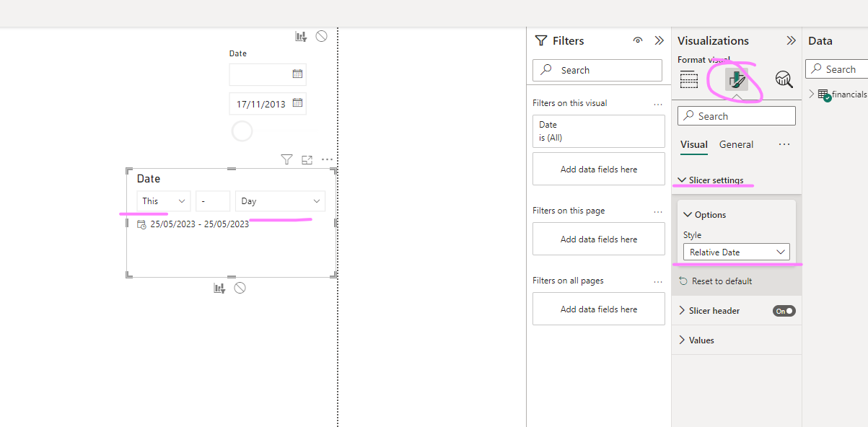The image size is (868, 427).
Task: Click Add data fields under all pages
Action: pos(599,309)
